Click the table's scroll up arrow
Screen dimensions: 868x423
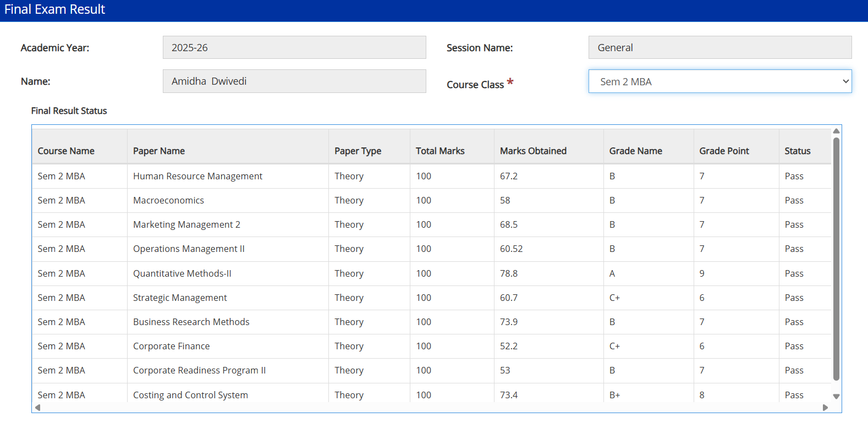(x=836, y=131)
